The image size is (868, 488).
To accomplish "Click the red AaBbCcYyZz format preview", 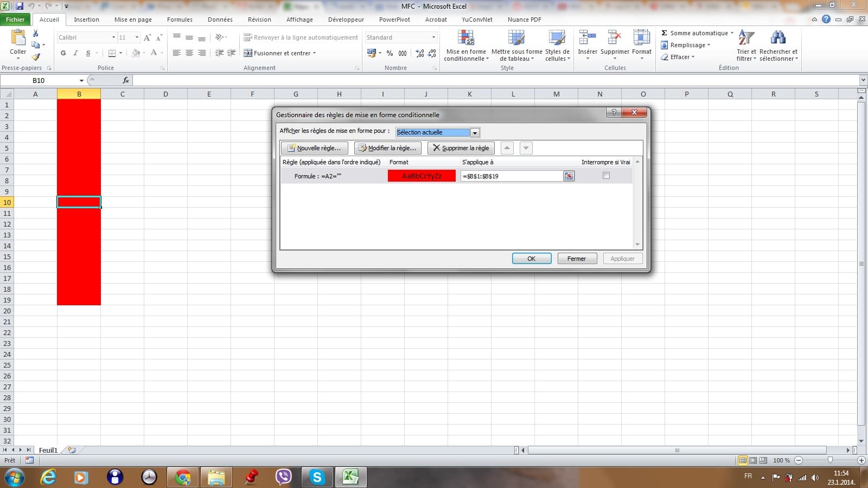I will pos(422,176).
